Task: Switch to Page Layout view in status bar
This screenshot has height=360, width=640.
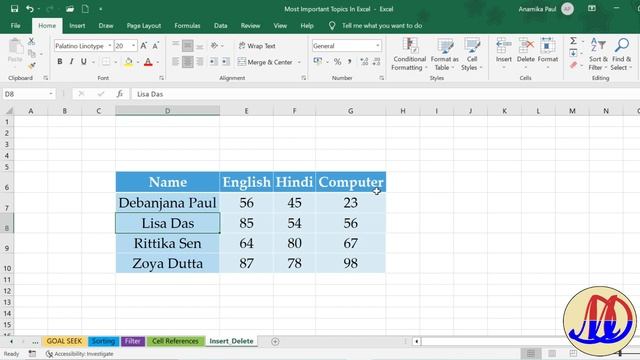Action: 552,353
